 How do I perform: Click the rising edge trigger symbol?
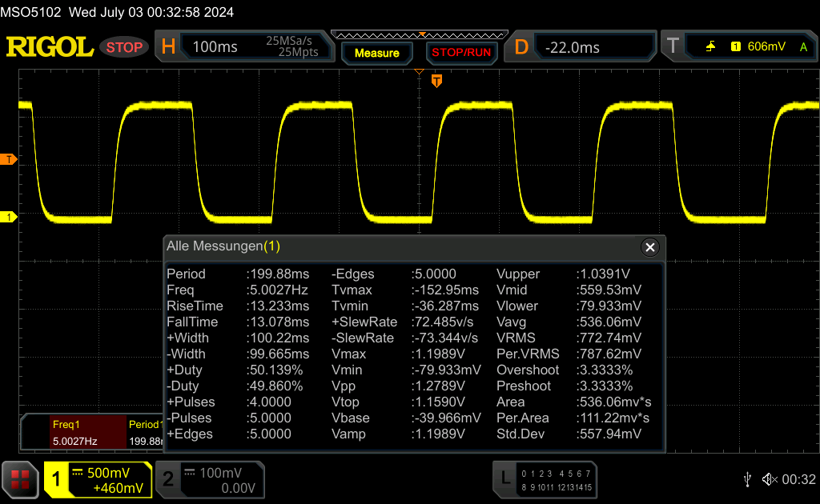[x=710, y=46]
